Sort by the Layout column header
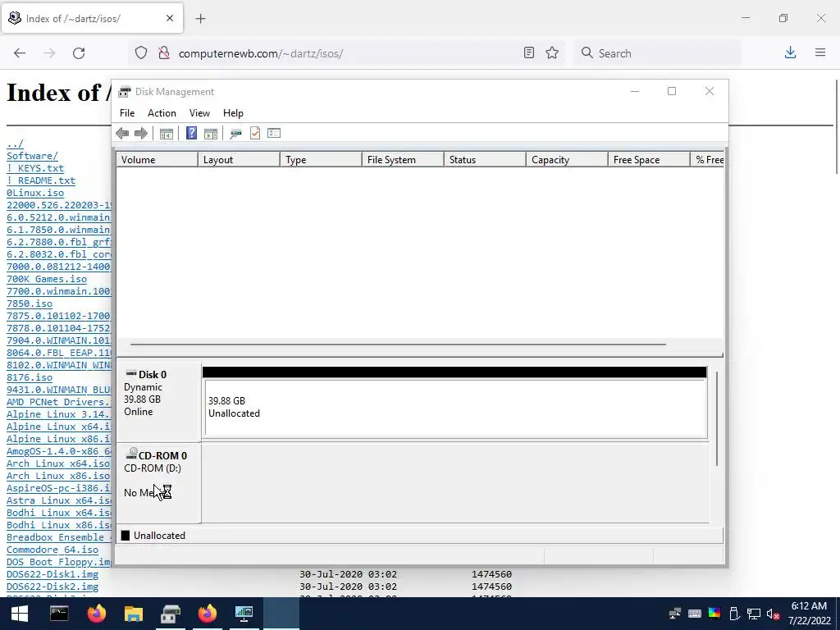This screenshot has height=630, width=840. 239,160
